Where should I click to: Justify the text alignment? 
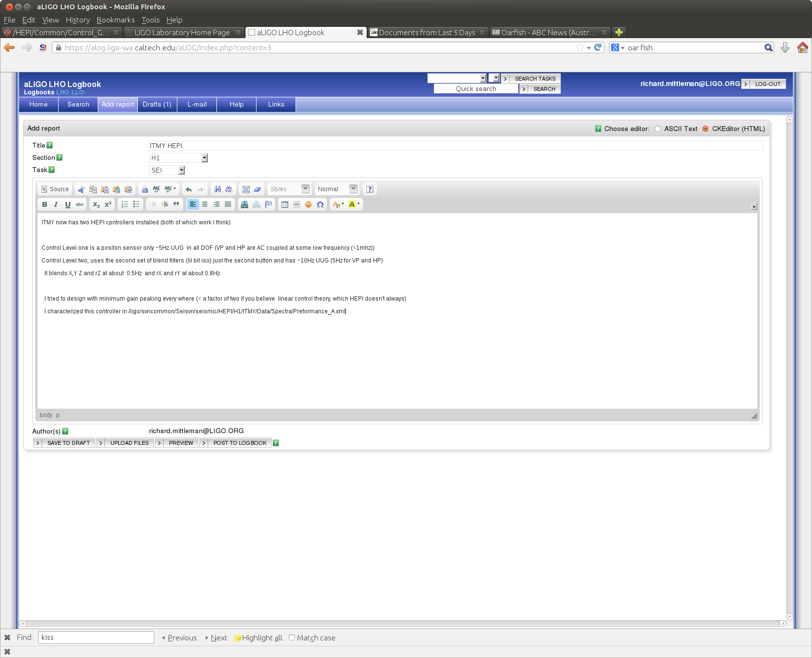point(228,204)
